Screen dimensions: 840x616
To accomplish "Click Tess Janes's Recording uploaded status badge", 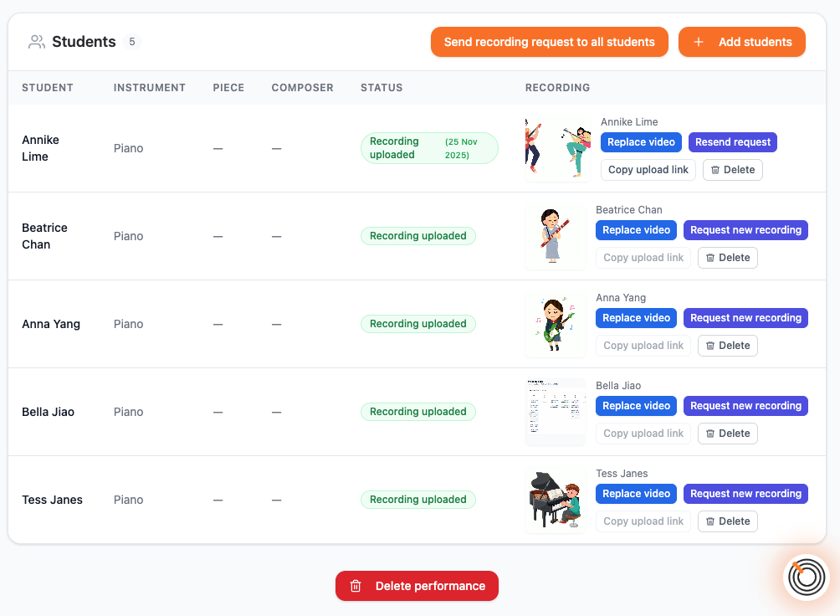I will tap(417, 500).
